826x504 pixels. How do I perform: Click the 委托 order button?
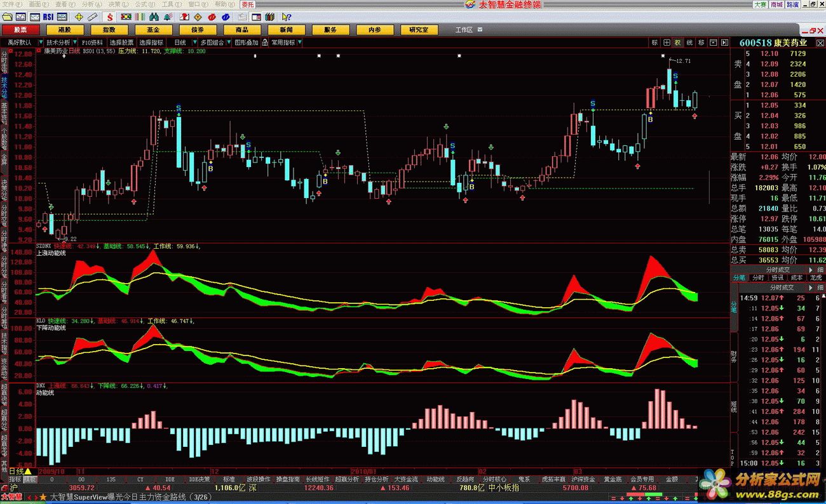pyautogui.click(x=247, y=4)
